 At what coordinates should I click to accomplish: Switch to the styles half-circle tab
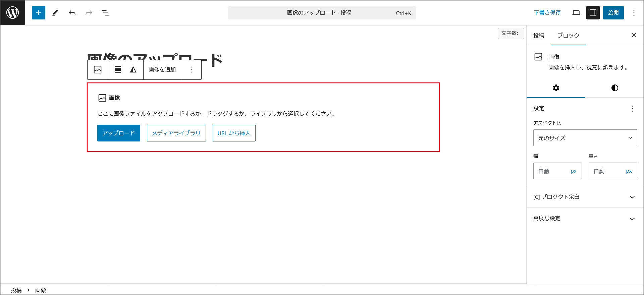pos(614,88)
